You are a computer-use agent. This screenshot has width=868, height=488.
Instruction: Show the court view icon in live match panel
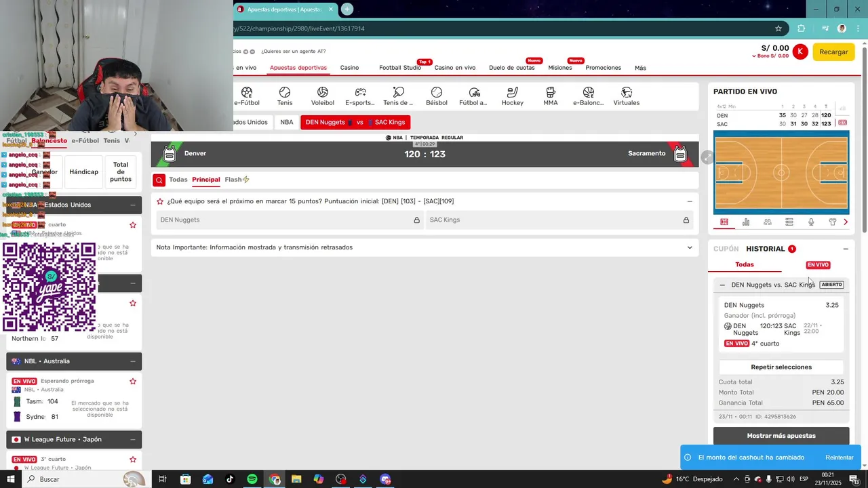click(724, 222)
